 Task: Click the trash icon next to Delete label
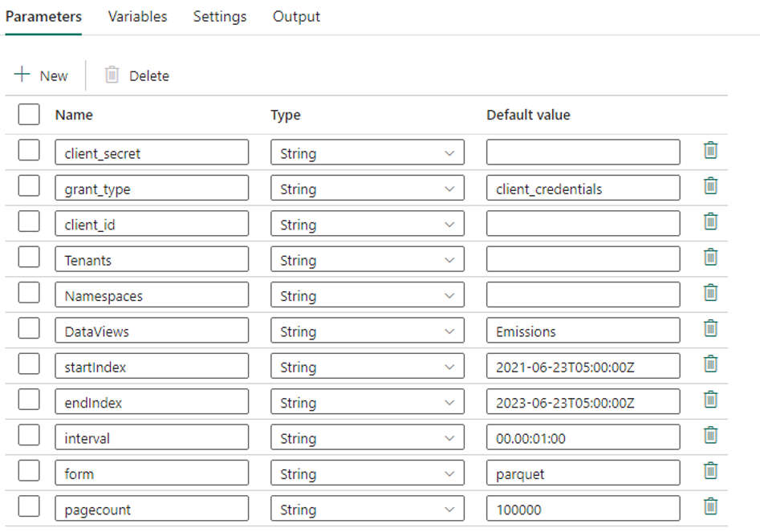tap(112, 75)
